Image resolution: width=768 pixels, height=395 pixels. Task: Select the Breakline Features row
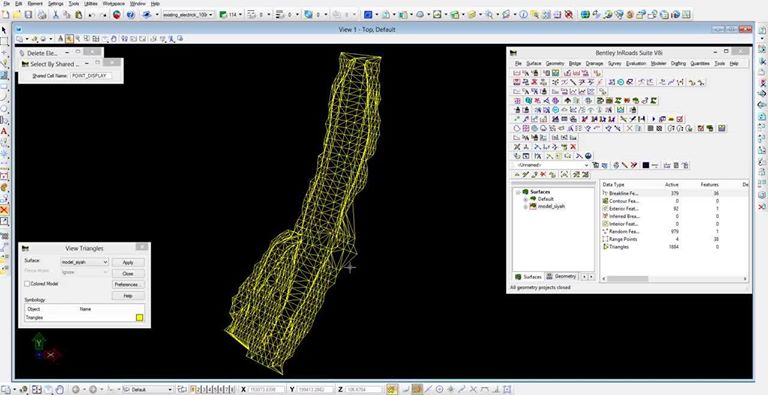coord(674,193)
